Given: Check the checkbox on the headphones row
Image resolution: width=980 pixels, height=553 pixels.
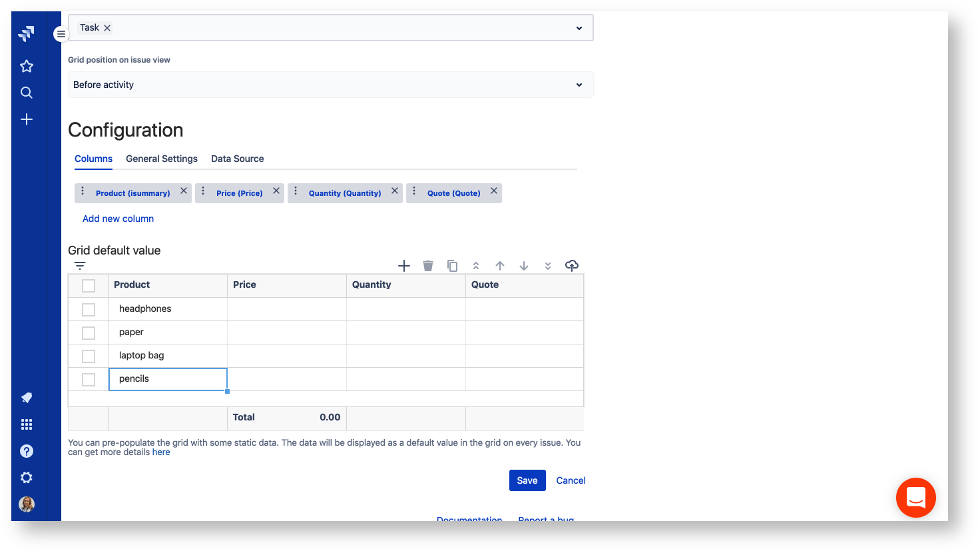Looking at the screenshot, I should coord(89,309).
